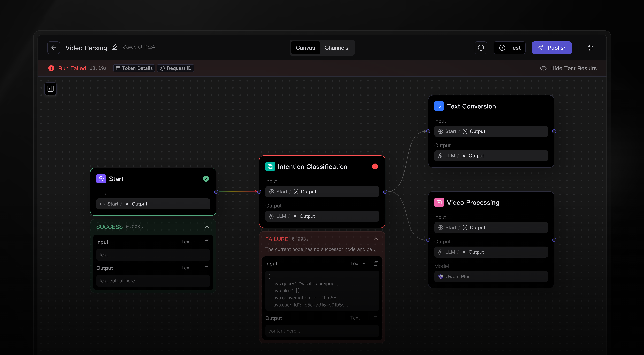
Task: Click the Intention Classification node green icon
Action: (270, 166)
